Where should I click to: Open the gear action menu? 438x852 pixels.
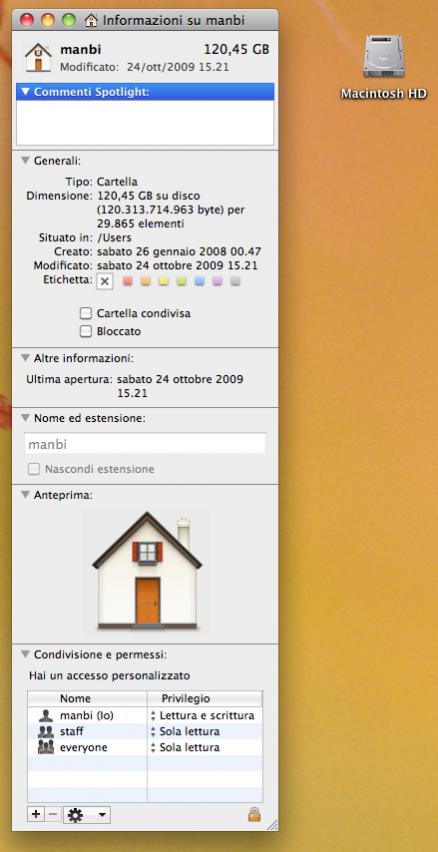(87, 815)
